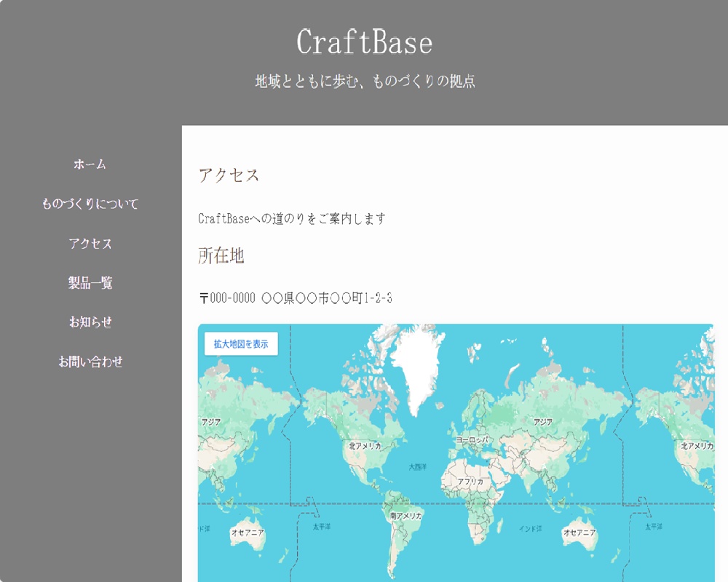Open the 製品一覧 product list page
The image size is (728, 582).
[90, 284]
